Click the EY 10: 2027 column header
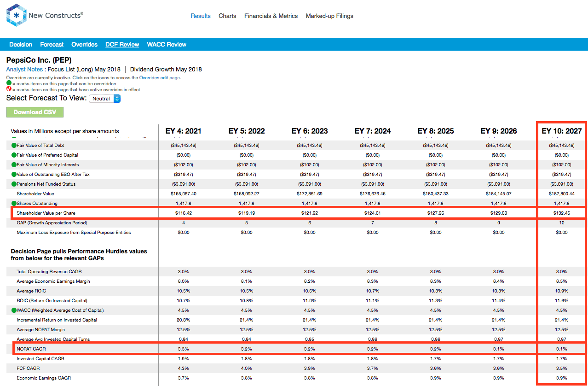The image size is (588, 386). 562,131
